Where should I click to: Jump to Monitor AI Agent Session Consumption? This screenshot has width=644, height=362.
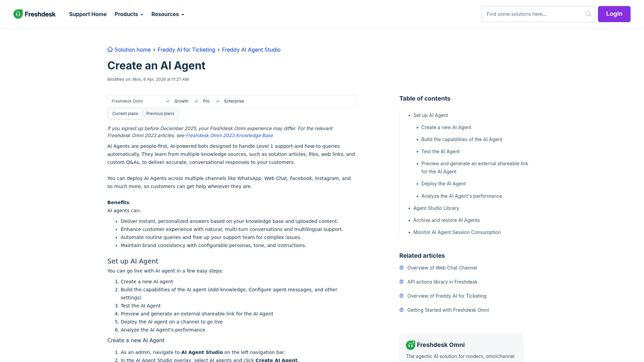(x=457, y=233)
